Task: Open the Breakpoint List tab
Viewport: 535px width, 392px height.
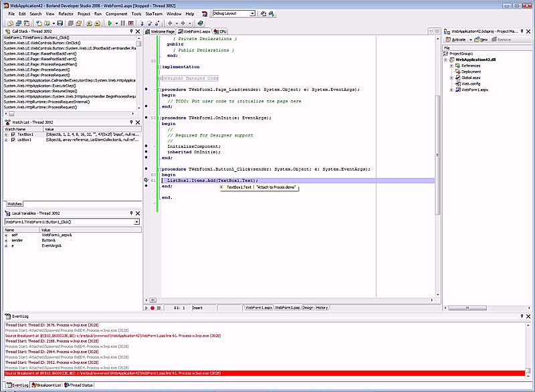Action: pos(46,385)
